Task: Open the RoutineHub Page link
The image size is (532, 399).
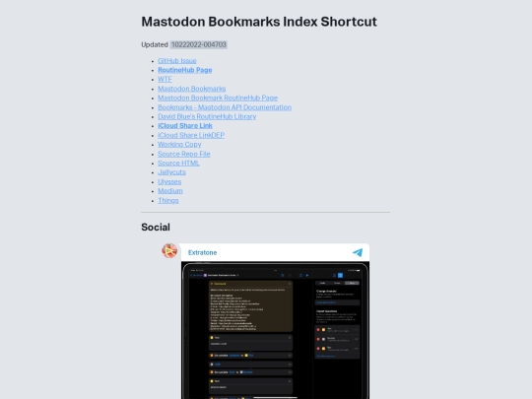Action: tap(185, 70)
